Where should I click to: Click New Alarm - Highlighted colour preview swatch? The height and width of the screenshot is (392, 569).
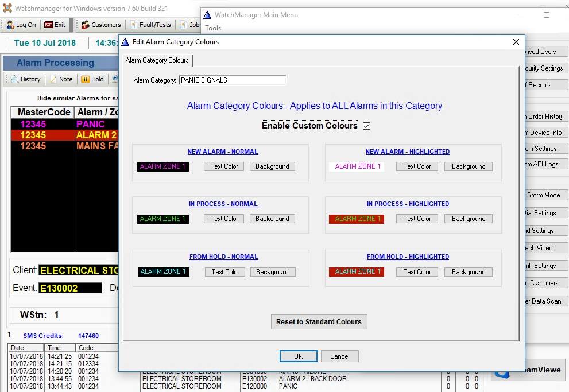pyautogui.click(x=357, y=166)
